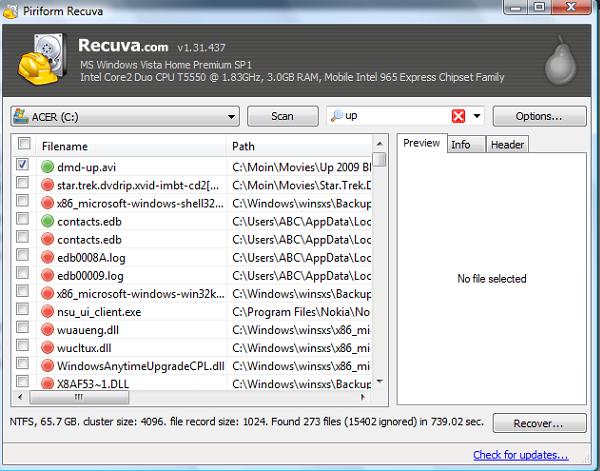
Task: Click red status dot of WindowsAnytimeUpgradeCPL.dll
Action: [47, 365]
